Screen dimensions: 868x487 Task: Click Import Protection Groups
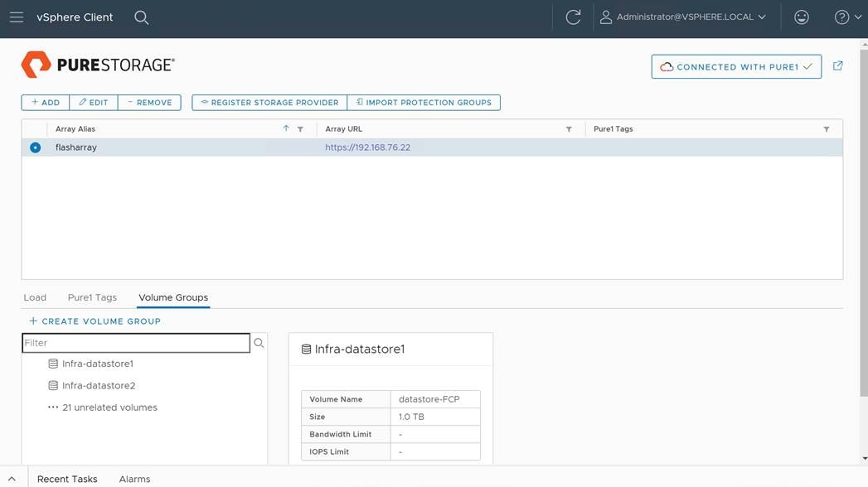click(424, 102)
